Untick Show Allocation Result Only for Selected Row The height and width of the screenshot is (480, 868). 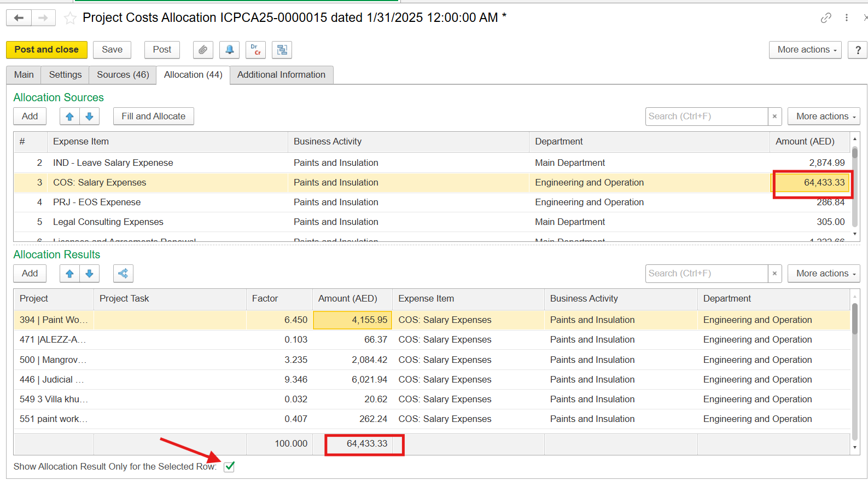[229, 467]
